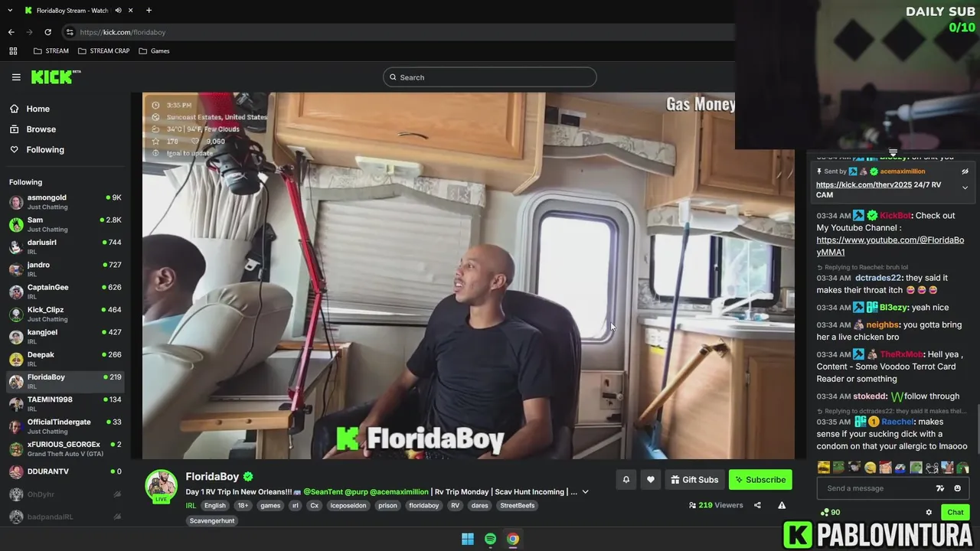Open Kick_Clipz channel
This screenshot has height=551, width=980.
pyautogui.click(x=65, y=314)
